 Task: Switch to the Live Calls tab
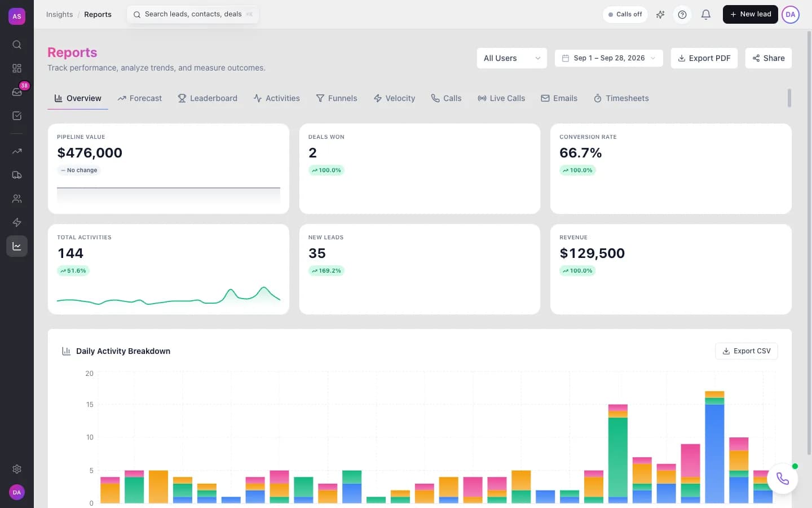click(x=501, y=98)
